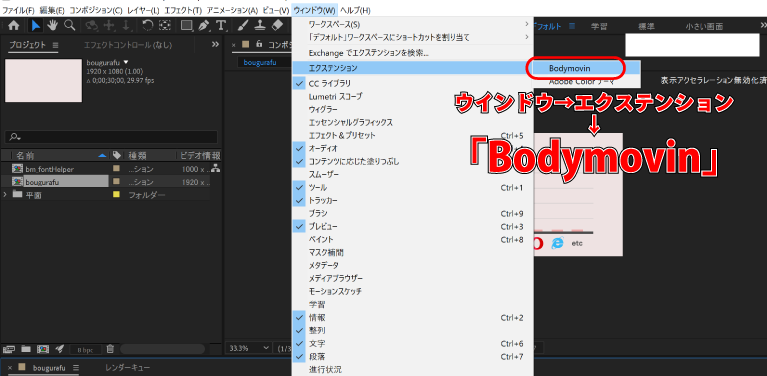Click the workspace bar menu icon beside デフォルト

tap(572, 26)
